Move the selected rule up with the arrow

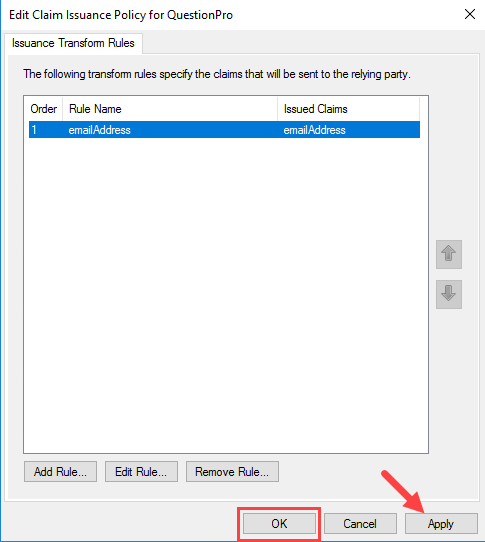click(449, 254)
